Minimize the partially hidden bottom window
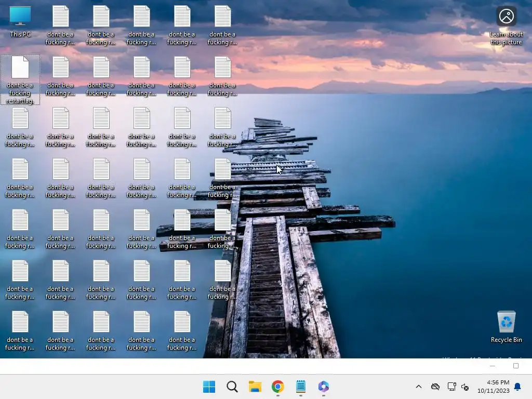 click(x=493, y=366)
